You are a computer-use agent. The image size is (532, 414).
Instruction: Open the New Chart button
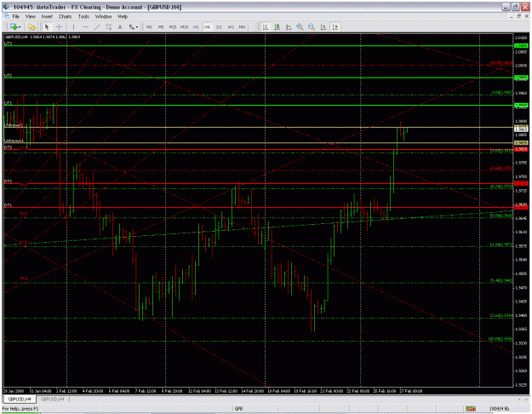point(14,26)
